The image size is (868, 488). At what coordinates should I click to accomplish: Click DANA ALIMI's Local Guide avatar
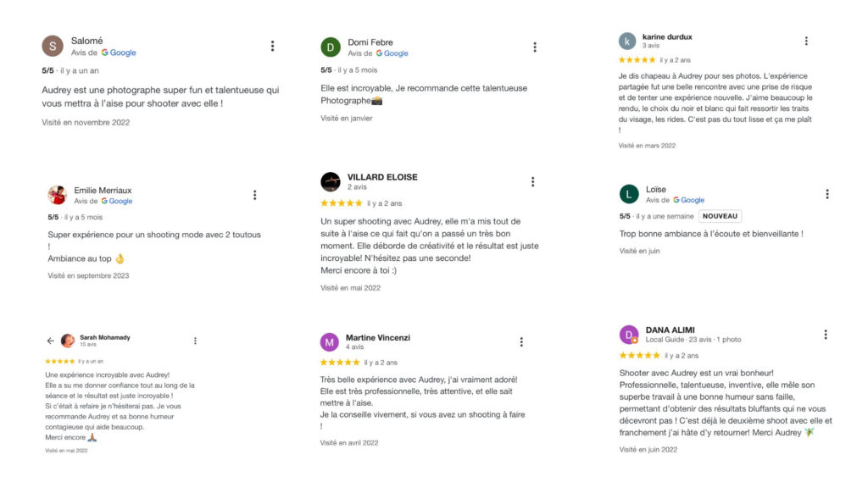pos(629,335)
